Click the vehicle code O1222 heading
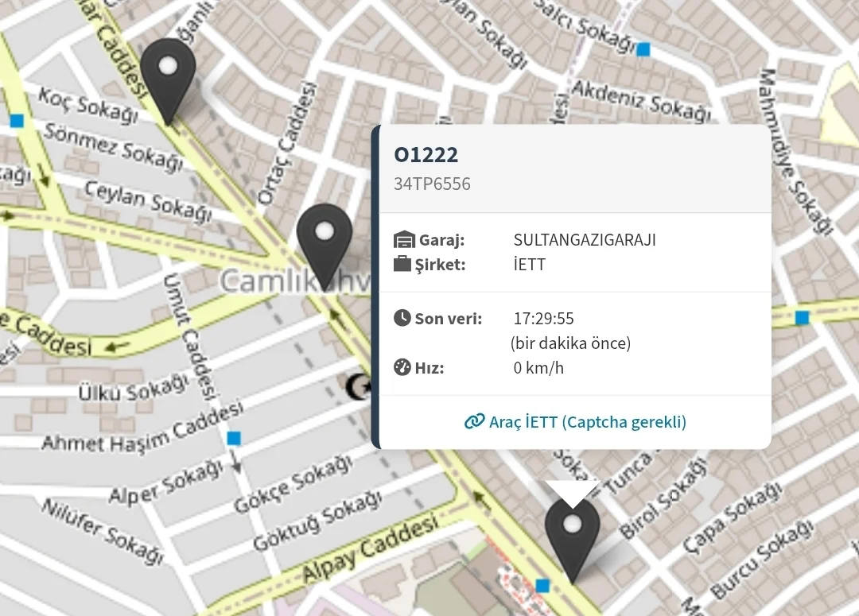This screenshot has height=616, width=859. click(x=426, y=155)
